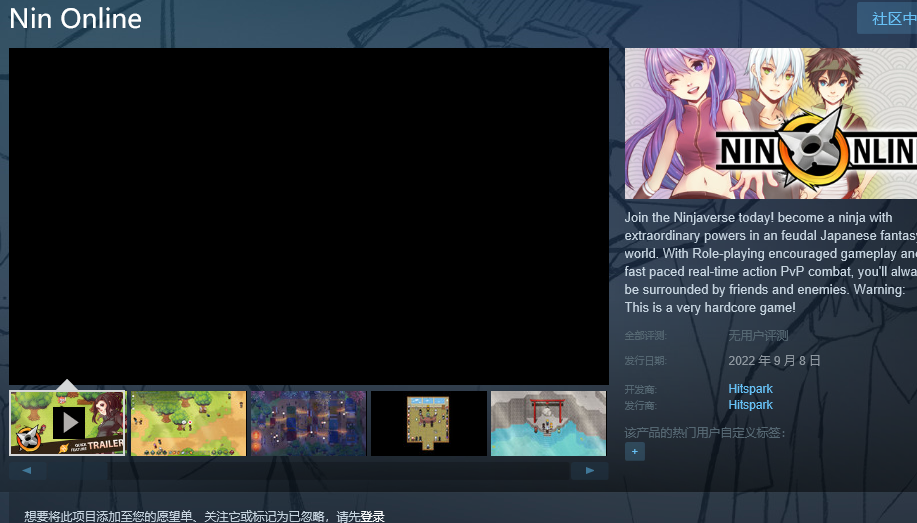Viewport: 917px width, 523px height.
Task: Click the game description paragraph
Action: click(771, 262)
